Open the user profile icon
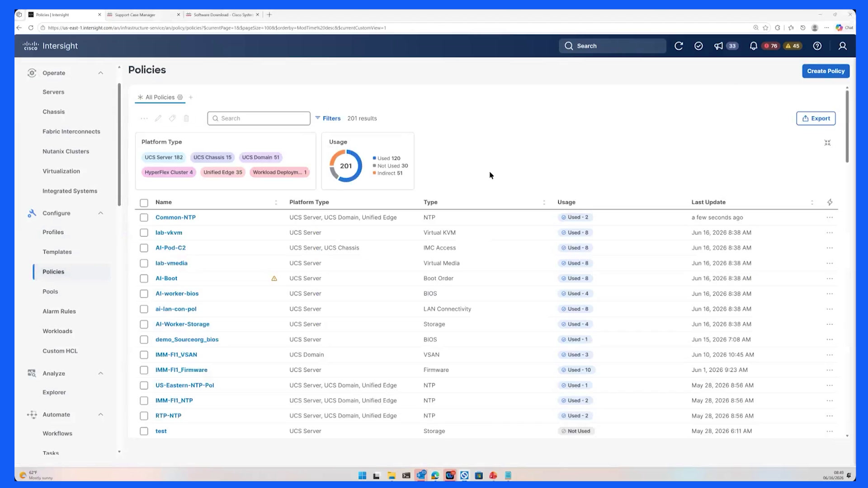This screenshot has height=488, width=868. [x=843, y=46]
